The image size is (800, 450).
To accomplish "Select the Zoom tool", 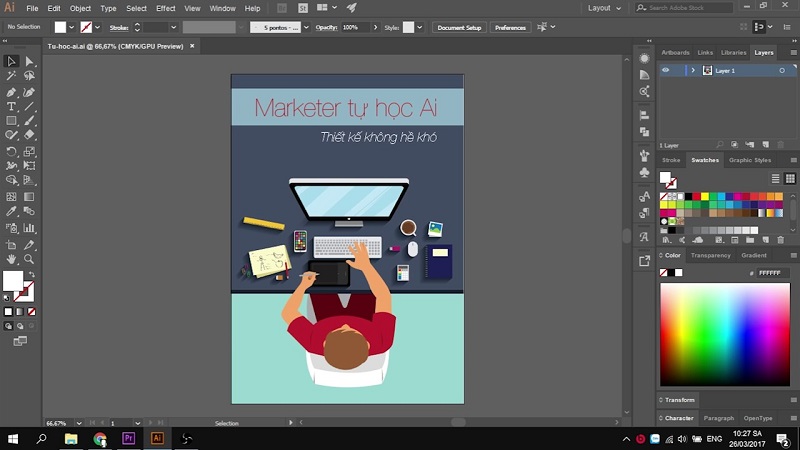I will coord(29,259).
